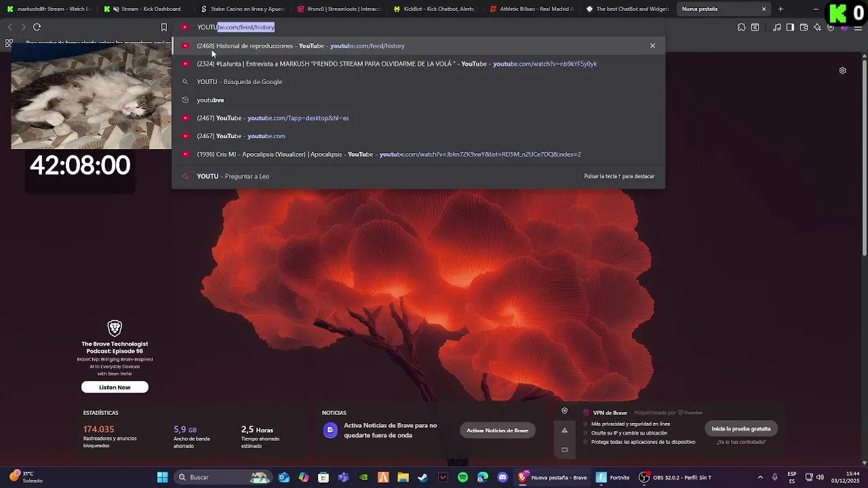
Task: Switch to Athletic Bilbao - Real Madrid tab
Action: (533, 9)
